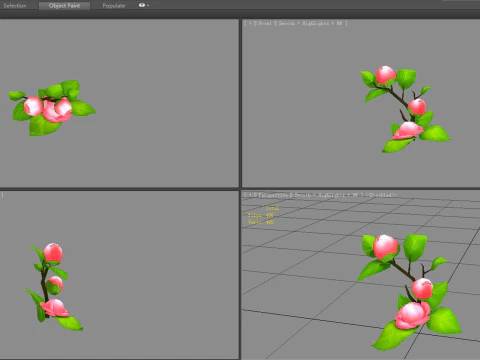Switch to the Selection ribbon tab
The height and width of the screenshot is (360, 480).
click(x=15, y=6)
